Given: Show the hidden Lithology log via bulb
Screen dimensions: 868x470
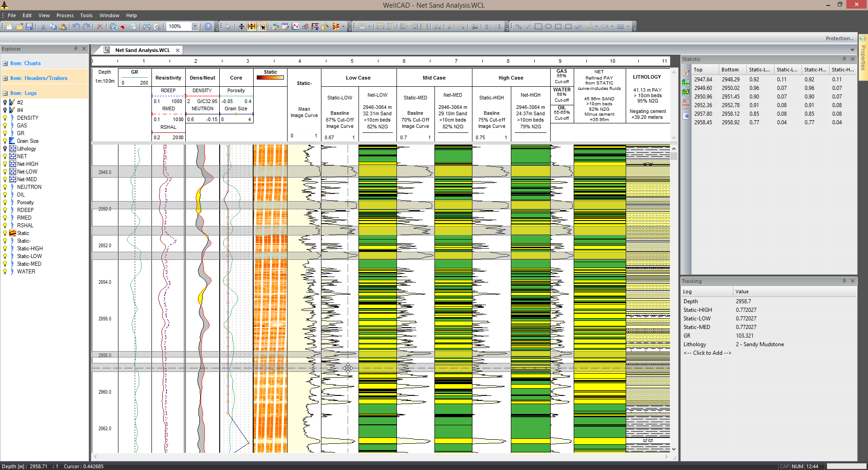Looking at the screenshot, I should click(x=5, y=149).
